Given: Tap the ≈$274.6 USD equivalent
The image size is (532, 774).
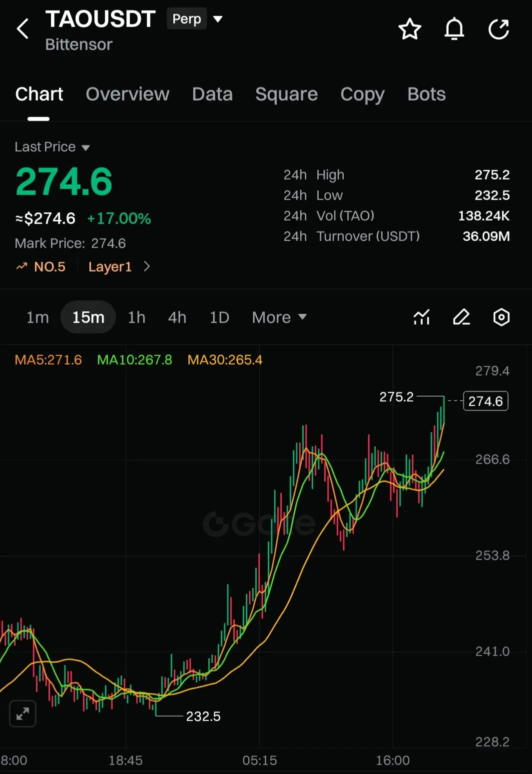Looking at the screenshot, I should click(x=45, y=218).
